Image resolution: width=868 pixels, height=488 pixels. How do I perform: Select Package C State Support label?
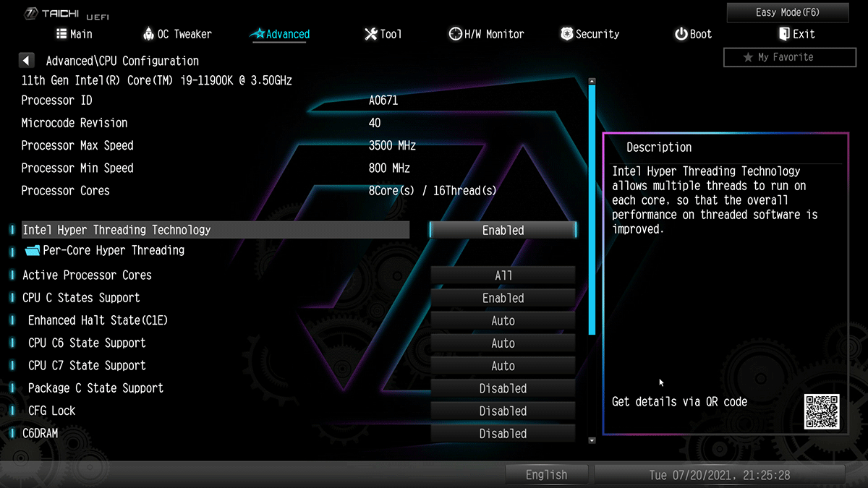coord(95,388)
